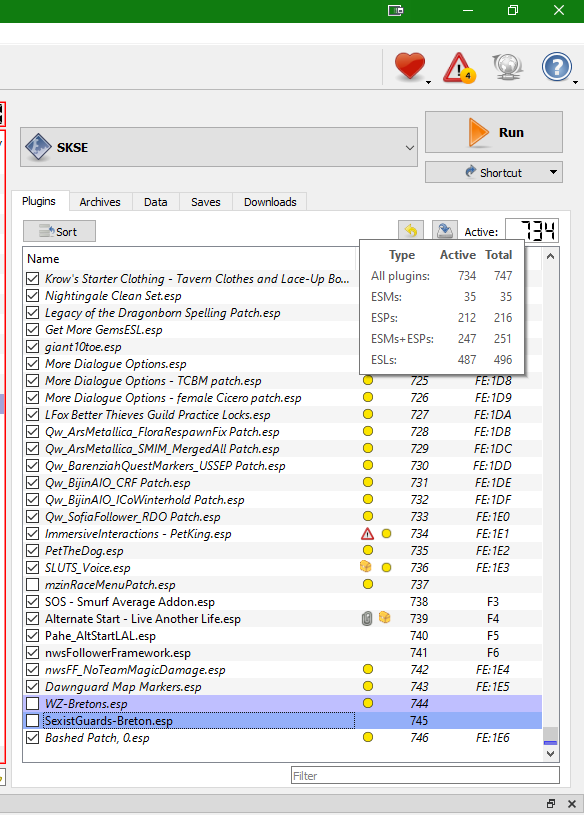
Task: Uncheck giant10toe.esp plugin
Action: point(33,347)
